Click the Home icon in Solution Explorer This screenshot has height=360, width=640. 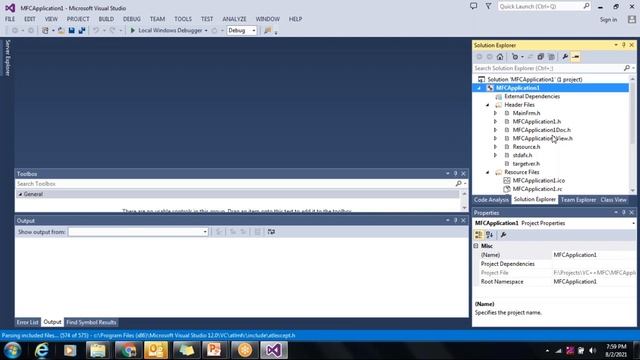500,57
